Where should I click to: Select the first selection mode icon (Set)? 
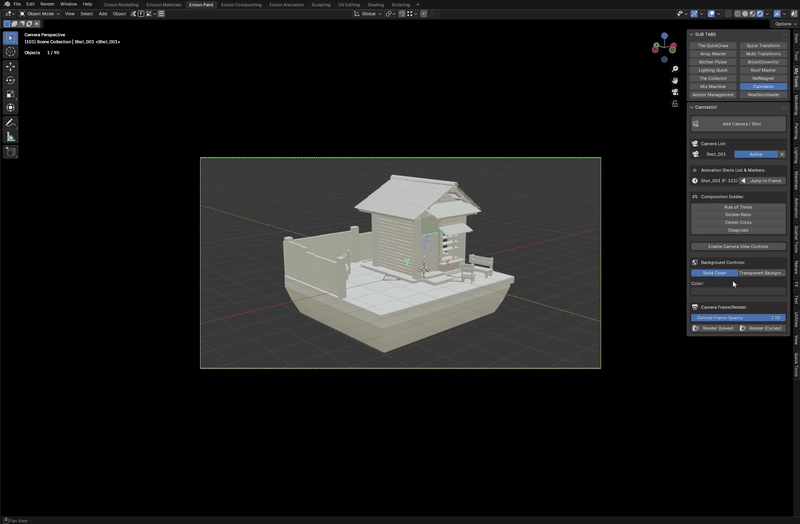click(x=7, y=23)
